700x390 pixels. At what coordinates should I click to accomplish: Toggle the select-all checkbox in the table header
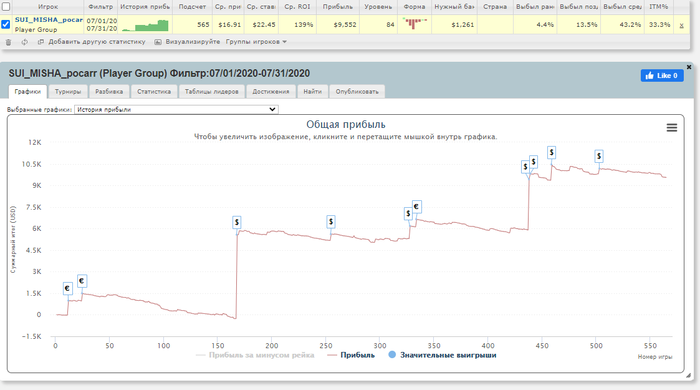(6, 6)
